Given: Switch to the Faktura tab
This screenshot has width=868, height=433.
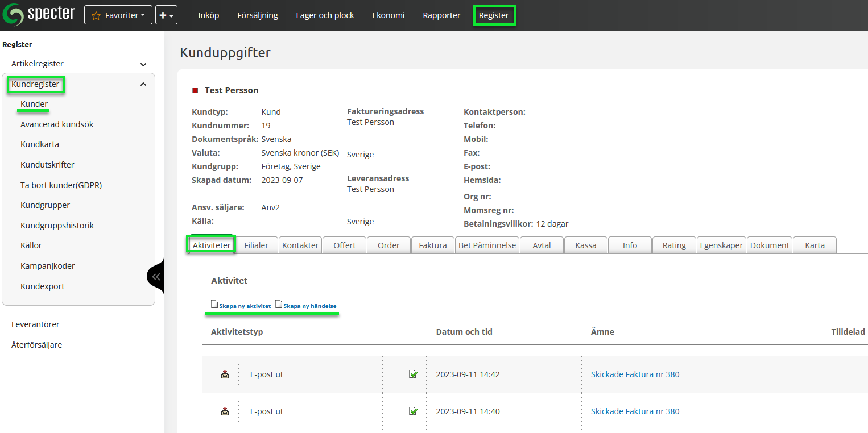Looking at the screenshot, I should click(432, 245).
